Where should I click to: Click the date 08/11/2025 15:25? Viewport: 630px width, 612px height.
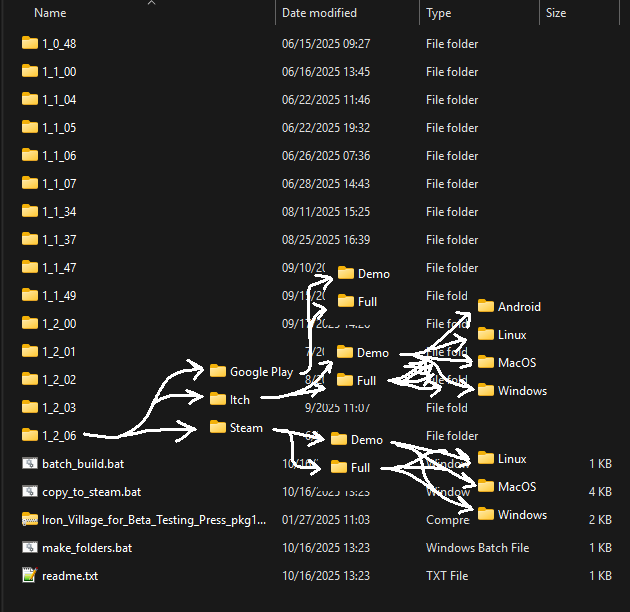[326, 212]
